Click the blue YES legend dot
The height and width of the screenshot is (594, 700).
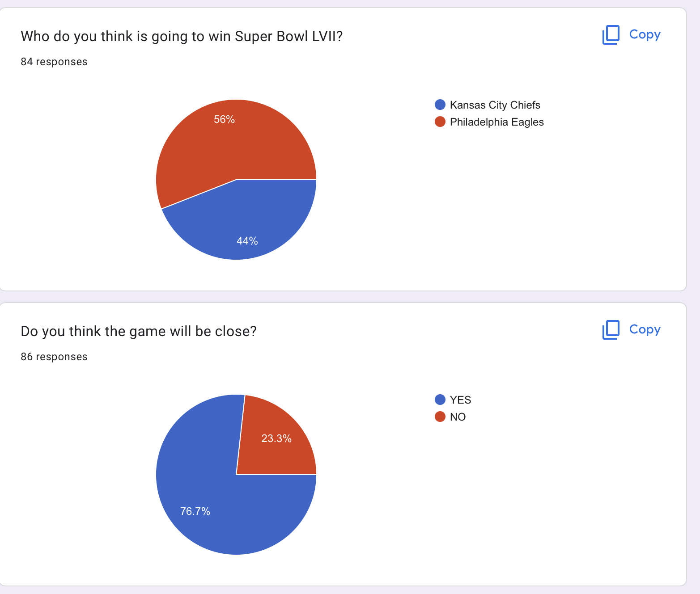[440, 400]
